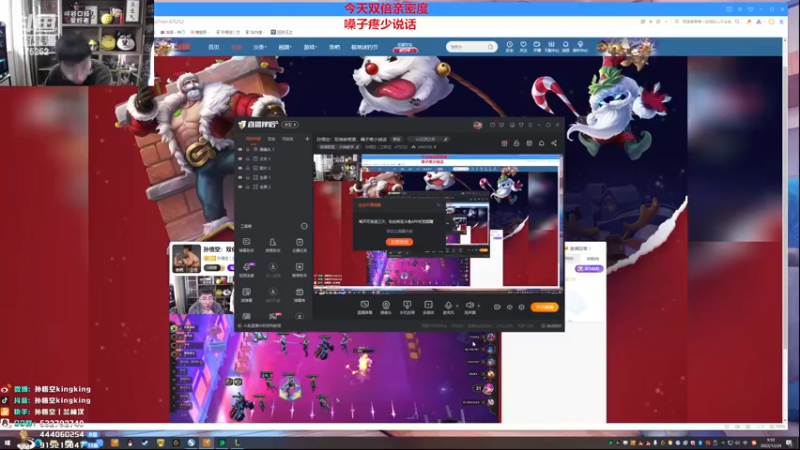The width and height of the screenshot is (800, 450).
Task: Open the 分类 dropdown in the Douyu navigation
Action: [260, 47]
